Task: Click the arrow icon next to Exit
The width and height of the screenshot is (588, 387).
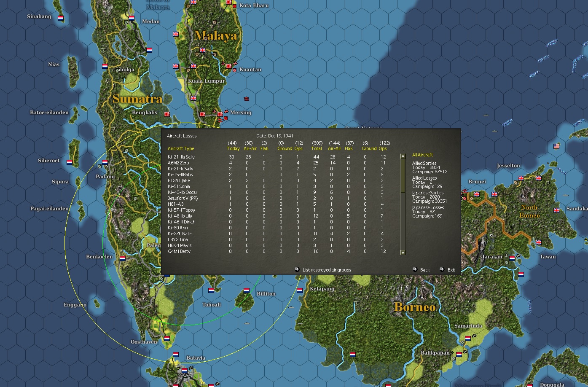Action: click(442, 269)
